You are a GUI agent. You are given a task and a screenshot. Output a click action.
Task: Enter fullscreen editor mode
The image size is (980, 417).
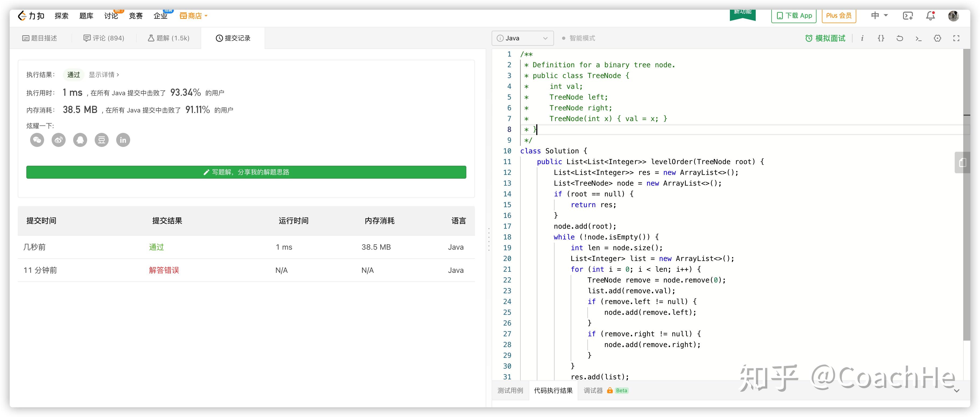(956, 38)
